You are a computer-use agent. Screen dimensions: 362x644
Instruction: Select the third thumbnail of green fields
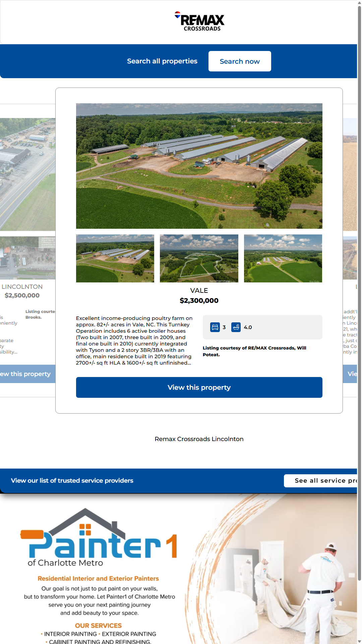tap(283, 258)
